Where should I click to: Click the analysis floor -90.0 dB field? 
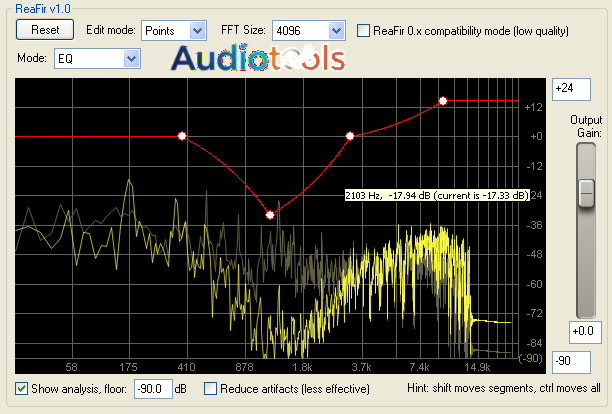(153, 389)
